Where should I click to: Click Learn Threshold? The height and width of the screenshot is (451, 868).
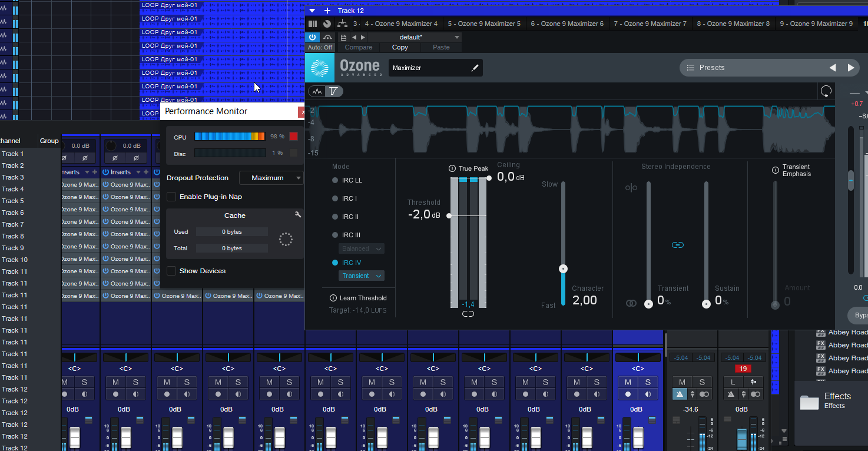[363, 298]
